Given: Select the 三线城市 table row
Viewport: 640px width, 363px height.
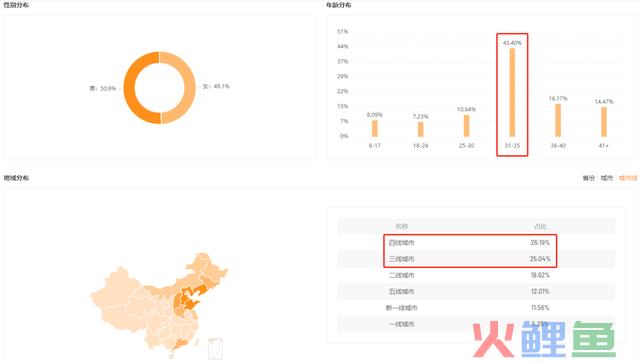Looking at the screenshot, I should pyautogui.click(x=476, y=259).
